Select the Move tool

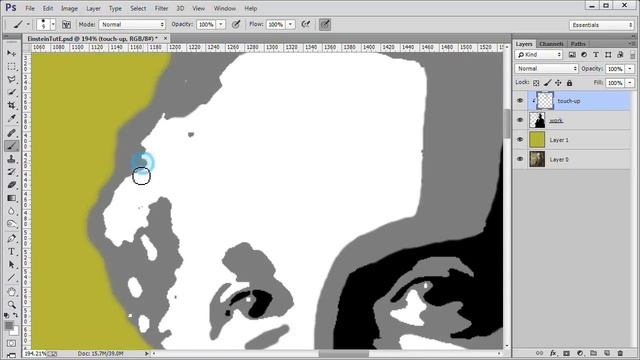pyautogui.click(x=11, y=53)
